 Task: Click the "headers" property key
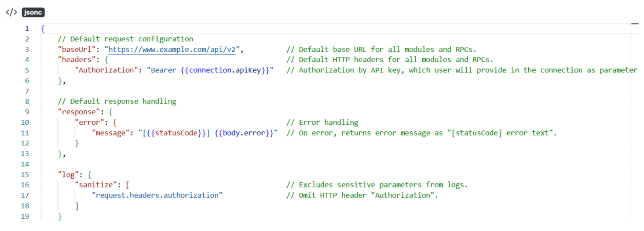pyautogui.click(x=77, y=60)
